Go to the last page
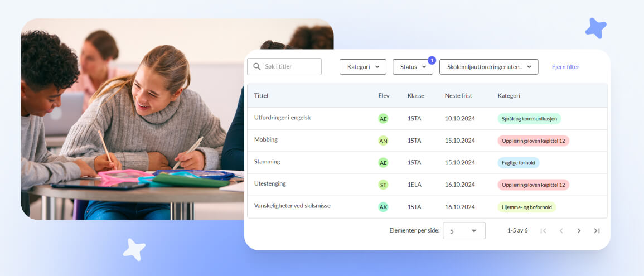The width and height of the screenshot is (644, 276). click(x=597, y=231)
